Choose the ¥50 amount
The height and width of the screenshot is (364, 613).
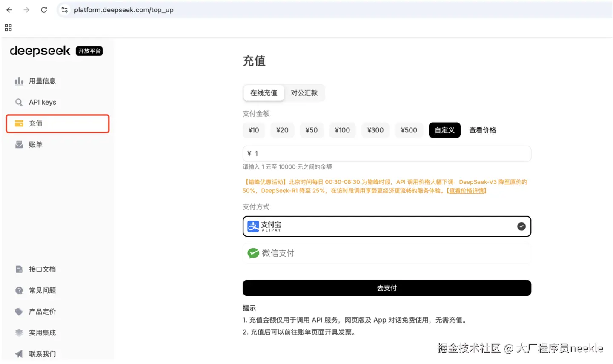(312, 130)
